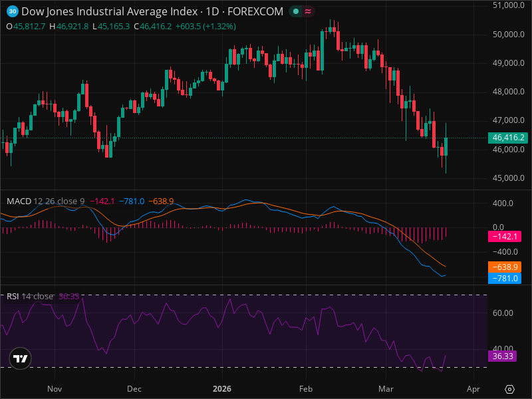Image resolution: width=532 pixels, height=399 pixels.
Task: Click the Feb label on time axis
Action: (x=306, y=389)
